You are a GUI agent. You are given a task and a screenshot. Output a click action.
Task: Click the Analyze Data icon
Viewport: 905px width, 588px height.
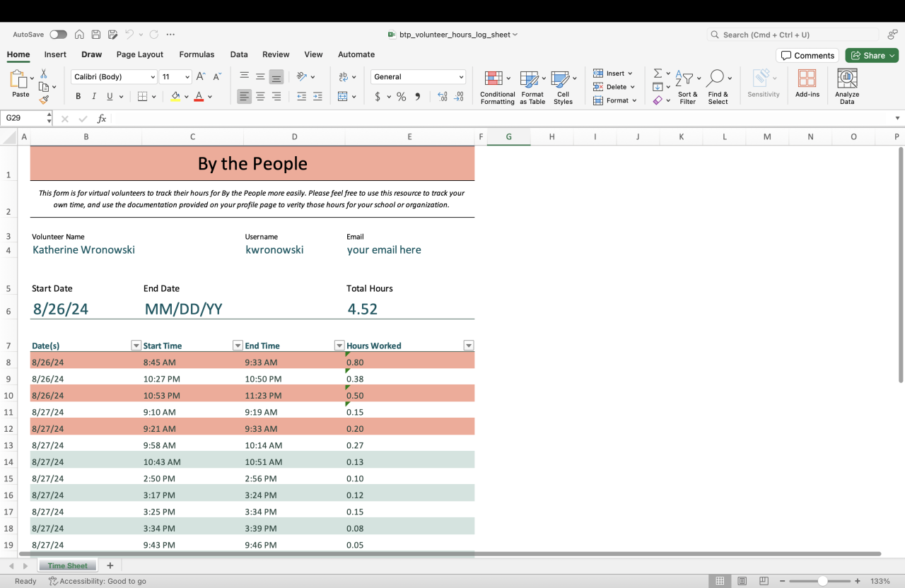846,78
